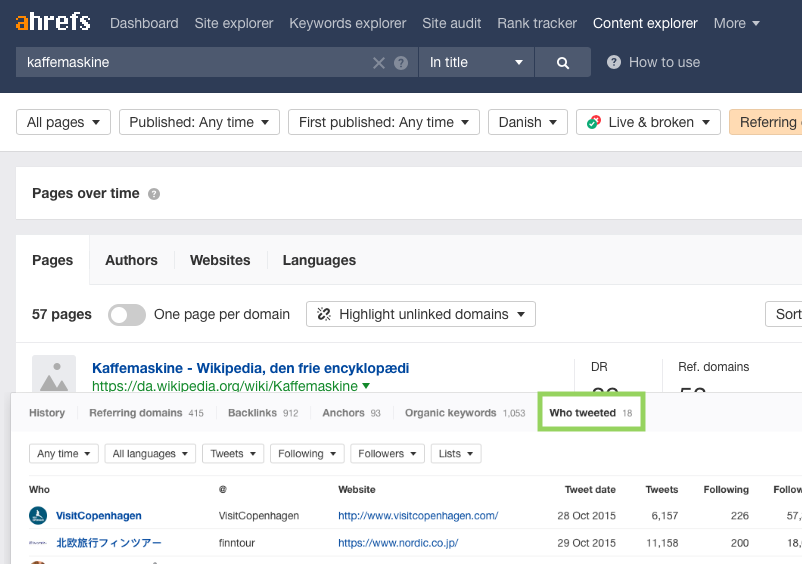Open Anchors 93 tab
802x564 pixels.
(x=351, y=413)
